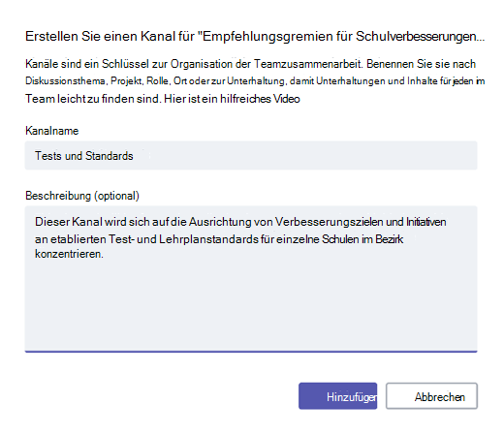Screen dimensions: 504x435
Task: Click the 'Tests und Standards' text in Kanalname
Action: pyautogui.click(x=84, y=156)
